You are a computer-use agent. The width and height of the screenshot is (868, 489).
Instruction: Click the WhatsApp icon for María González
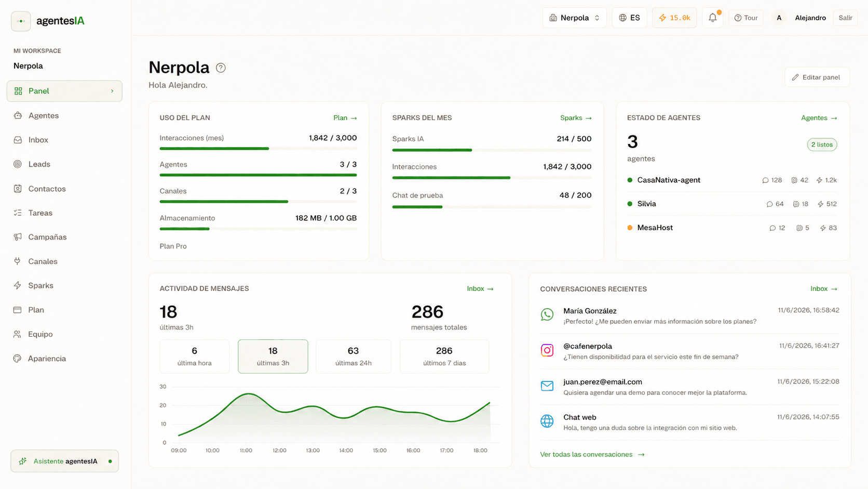click(547, 314)
